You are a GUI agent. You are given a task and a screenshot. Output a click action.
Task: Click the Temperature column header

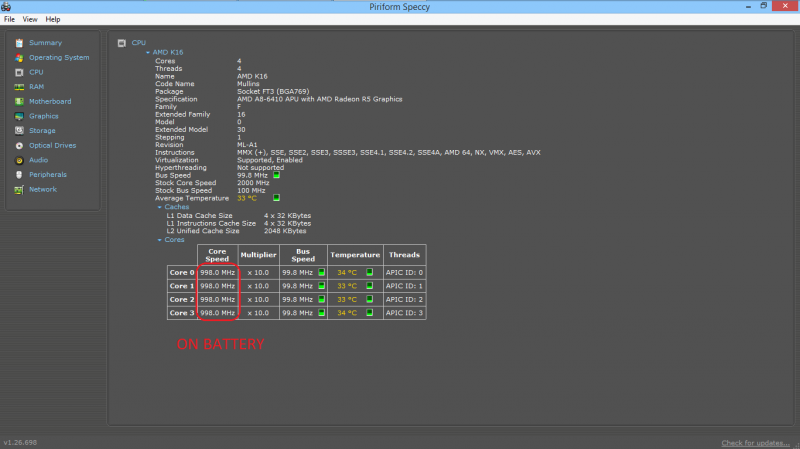(355, 255)
